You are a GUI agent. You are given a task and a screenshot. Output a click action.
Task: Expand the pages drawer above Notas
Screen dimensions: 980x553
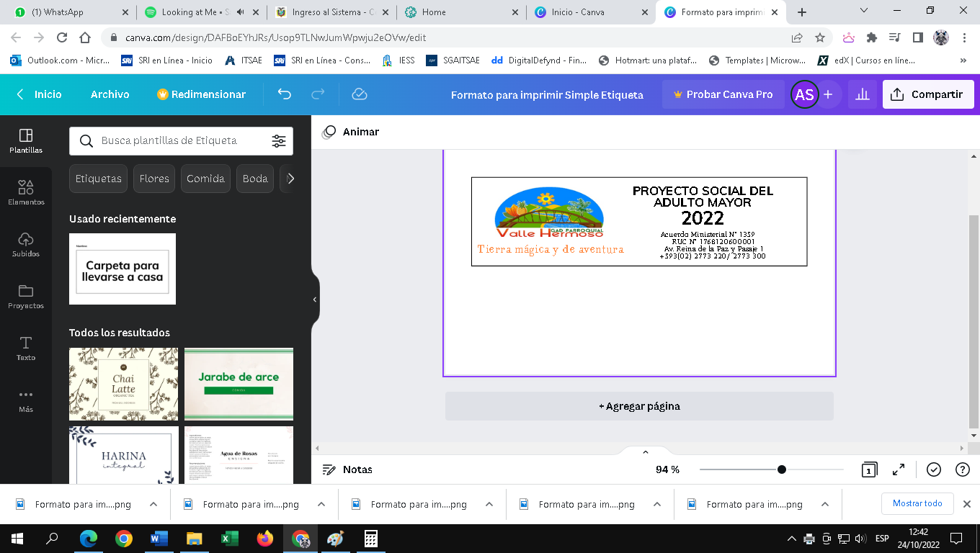[645, 452]
